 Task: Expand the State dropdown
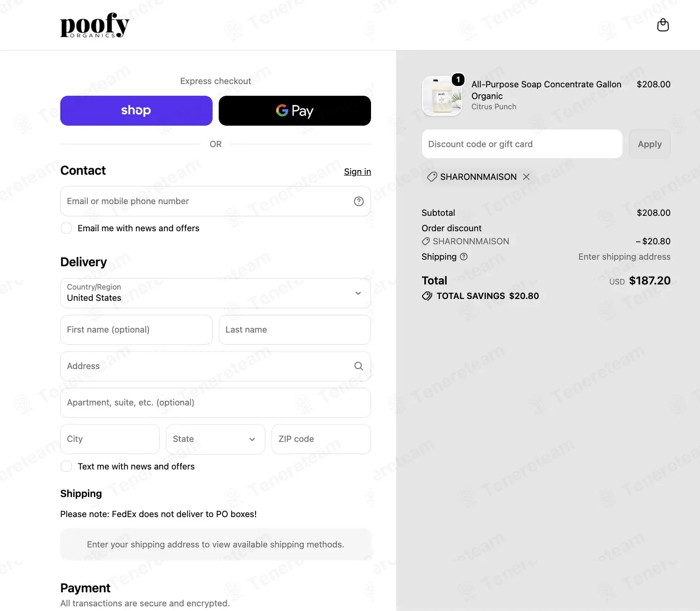(x=215, y=439)
